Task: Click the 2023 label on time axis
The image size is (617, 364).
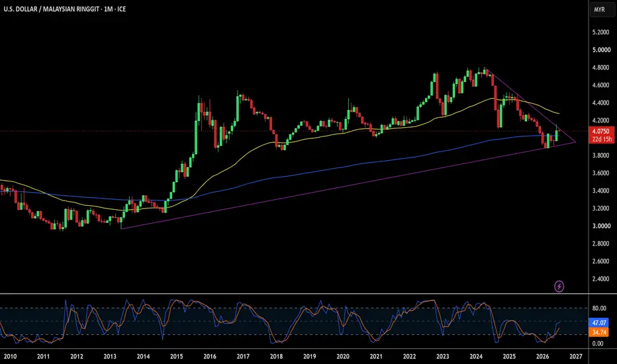Action: [x=443, y=357]
